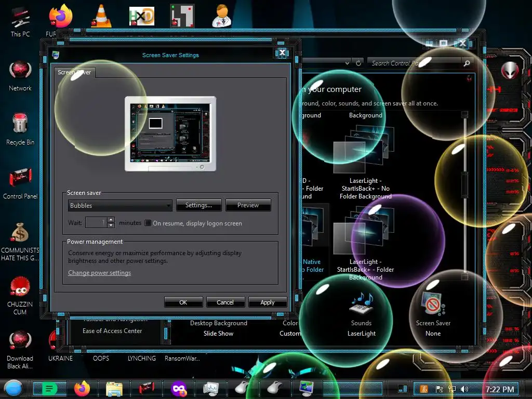Open the red Control Panel taskbar icon
Viewport: 532px width, 399px height.
[x=147, y=389]
